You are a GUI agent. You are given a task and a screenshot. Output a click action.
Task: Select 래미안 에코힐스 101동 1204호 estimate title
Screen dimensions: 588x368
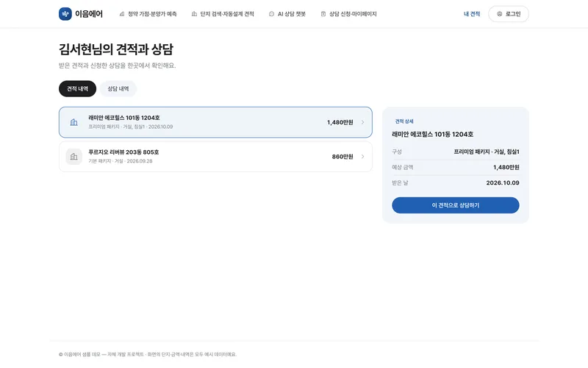124,118
